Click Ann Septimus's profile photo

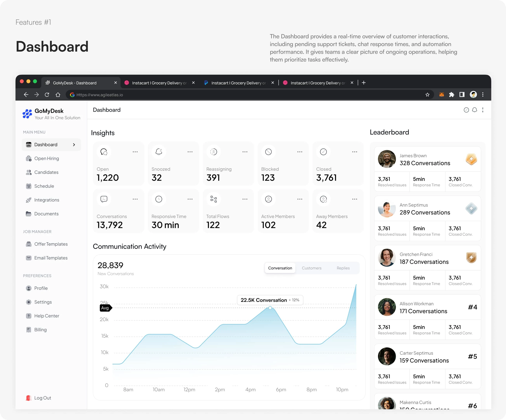point(387,208)
